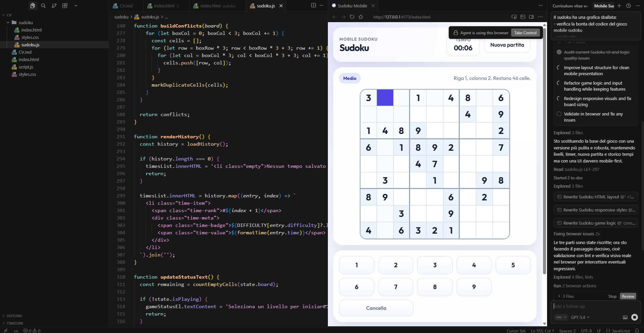
Task: Open the Extensions view icon
Action: [x=65, y=6]
